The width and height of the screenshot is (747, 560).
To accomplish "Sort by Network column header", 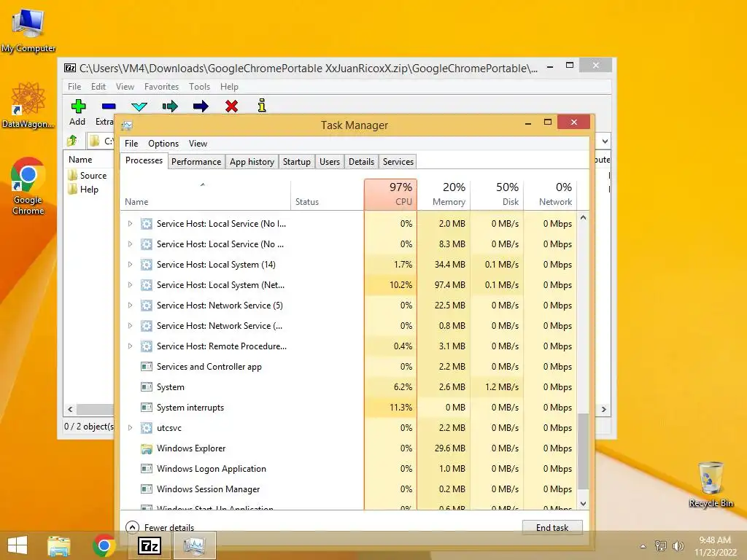I will pos(550,194).
